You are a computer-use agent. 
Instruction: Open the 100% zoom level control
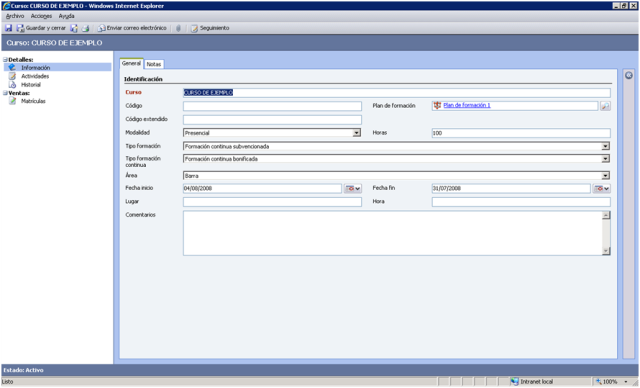tap(612, 382)
